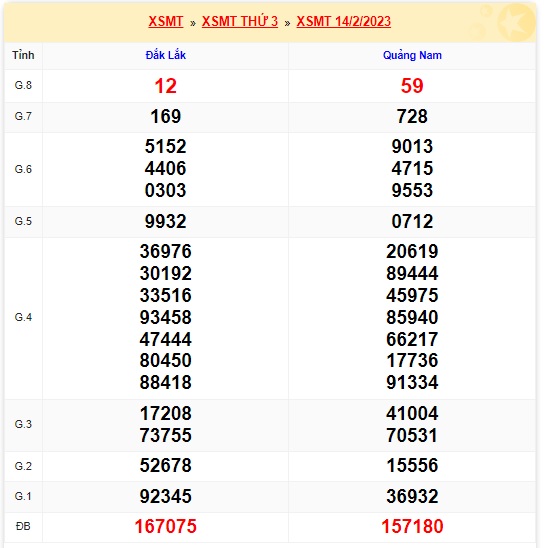Click the G.1 row label
545x548 pixels.
23,496
